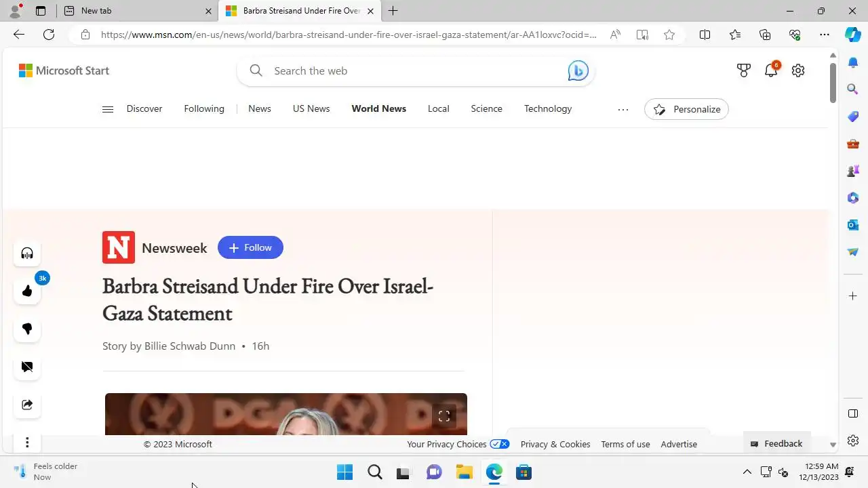Screen dimensions: 868x488
Task: Go to Discover section
Action: [144, 108]
